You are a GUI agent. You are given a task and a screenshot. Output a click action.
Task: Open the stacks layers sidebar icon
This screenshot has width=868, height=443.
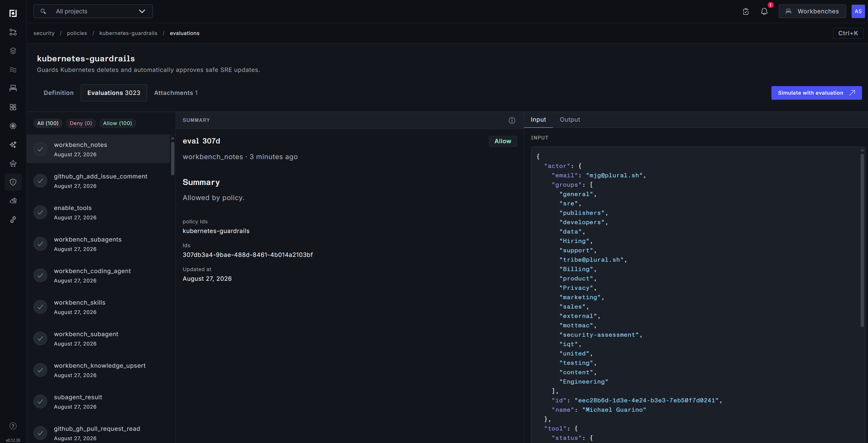pos(13,51)
